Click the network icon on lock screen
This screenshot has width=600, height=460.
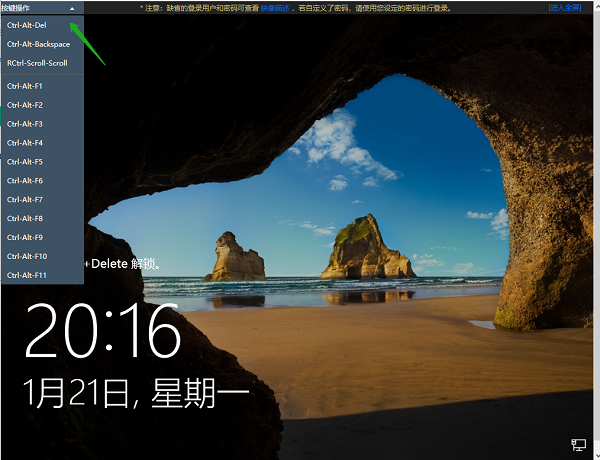point(578,443)
